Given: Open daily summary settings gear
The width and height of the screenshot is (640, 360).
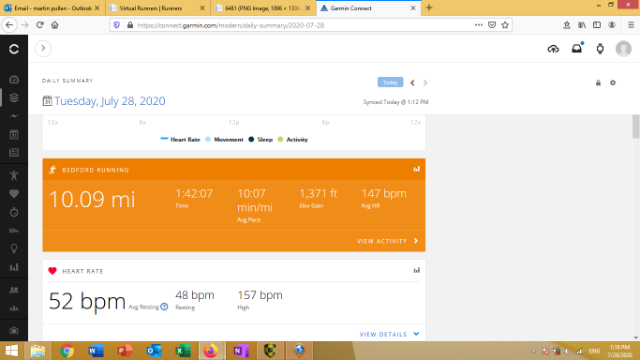Looking at the screenshot, I should point(613,83).
